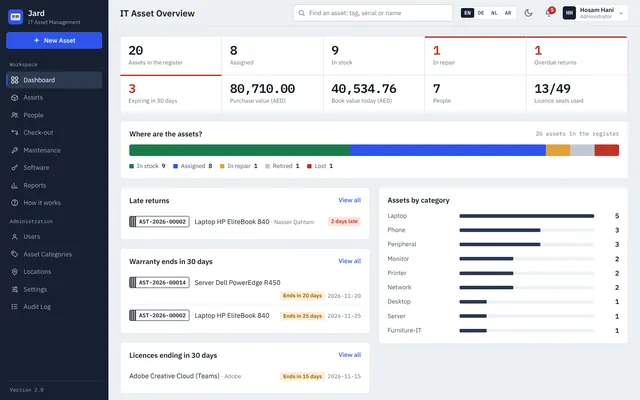
Task: Open the Expiring in 30 days card
Action: [x=171, y=94]
